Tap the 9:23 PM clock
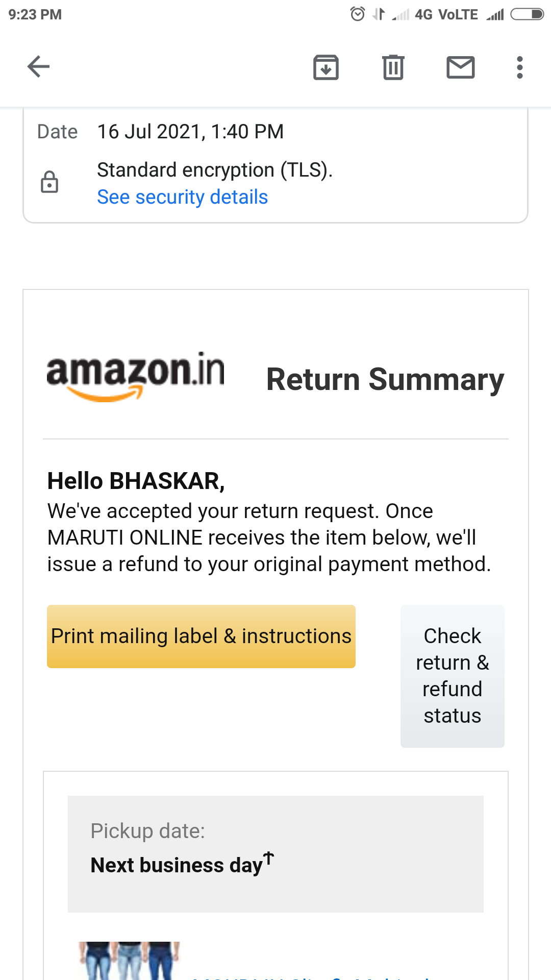 35,14
